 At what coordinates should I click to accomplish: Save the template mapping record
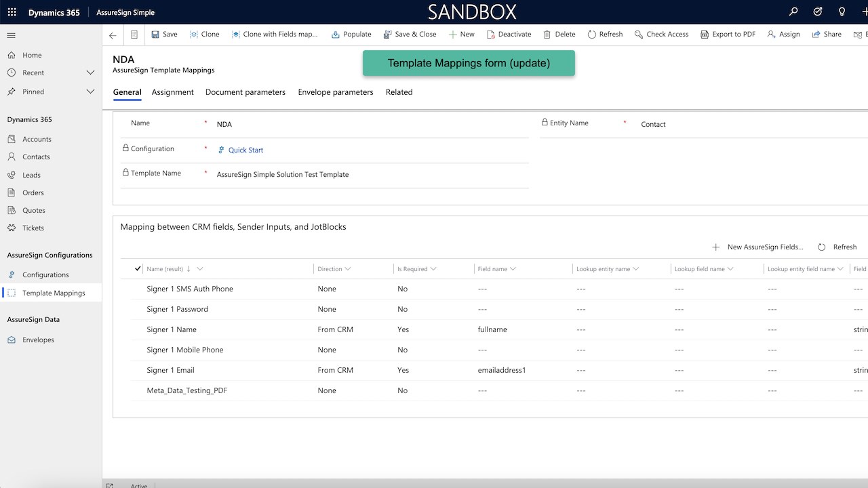pos(164,35)
